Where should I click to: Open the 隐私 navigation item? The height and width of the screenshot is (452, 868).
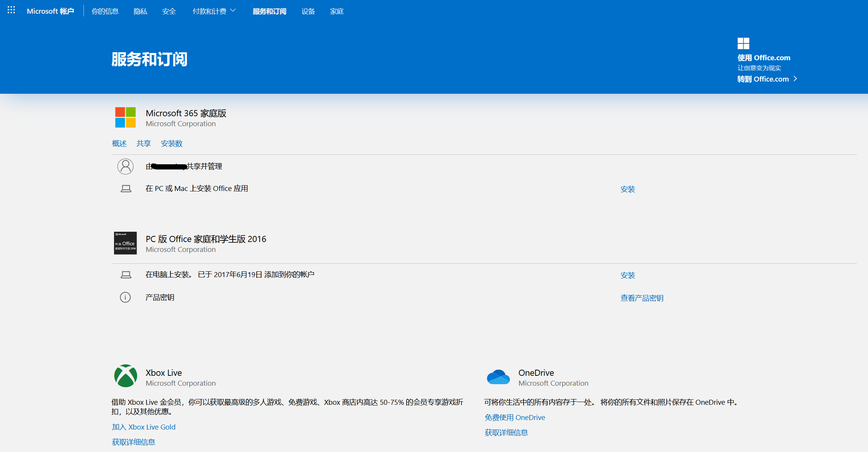pos(140,11)
